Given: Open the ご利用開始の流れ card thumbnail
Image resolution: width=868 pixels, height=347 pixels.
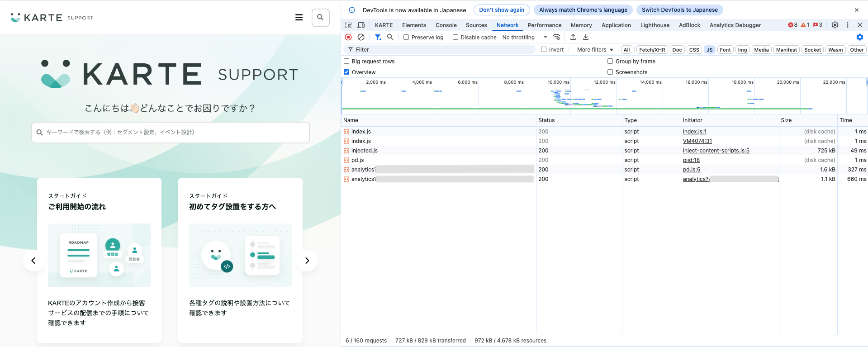Looking at the screenshot, I should click(x=99, y=255).
